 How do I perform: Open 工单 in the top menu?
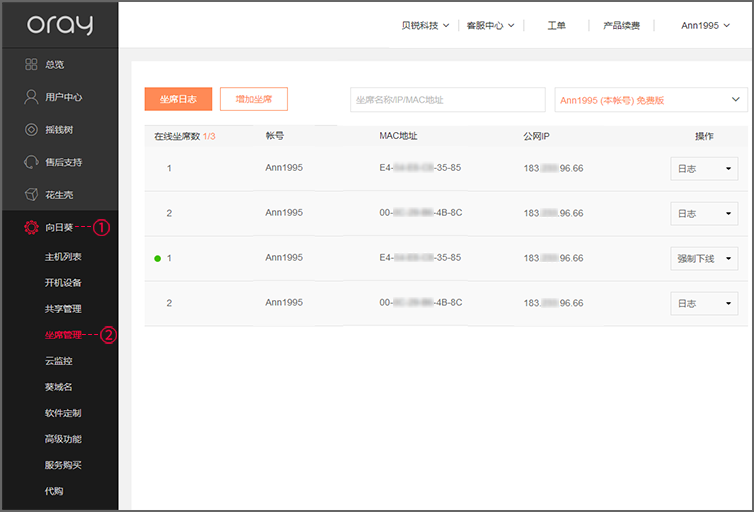[556, 26]
